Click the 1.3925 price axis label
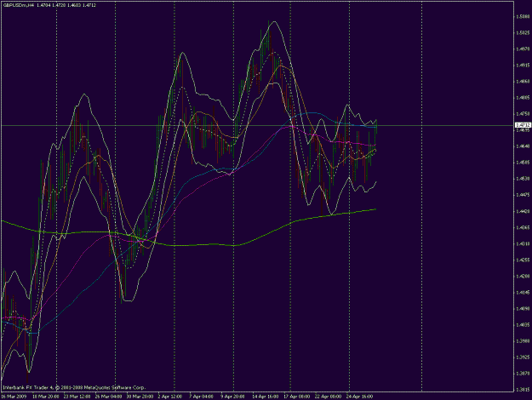 tap(523, 357)
